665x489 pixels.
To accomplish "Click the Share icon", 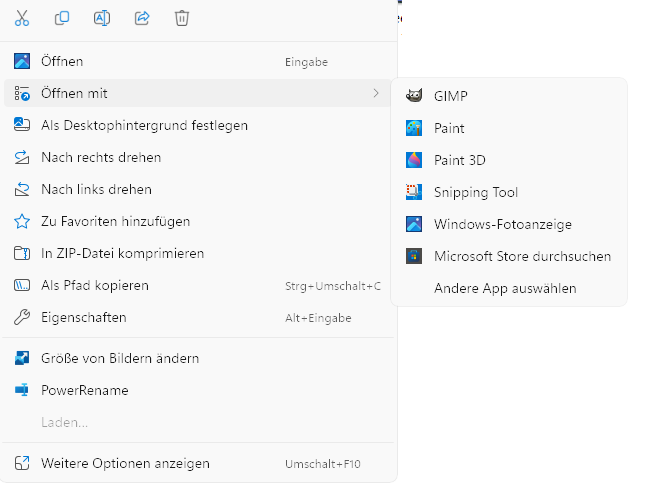I will click(x=141, y=18).
